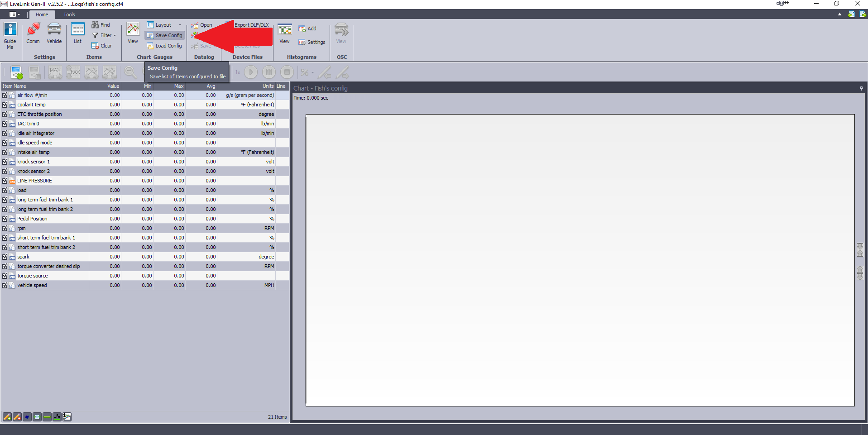Select the spark row name
The height and width of the screenshot is (435, 868).
[x=23, y=257]
